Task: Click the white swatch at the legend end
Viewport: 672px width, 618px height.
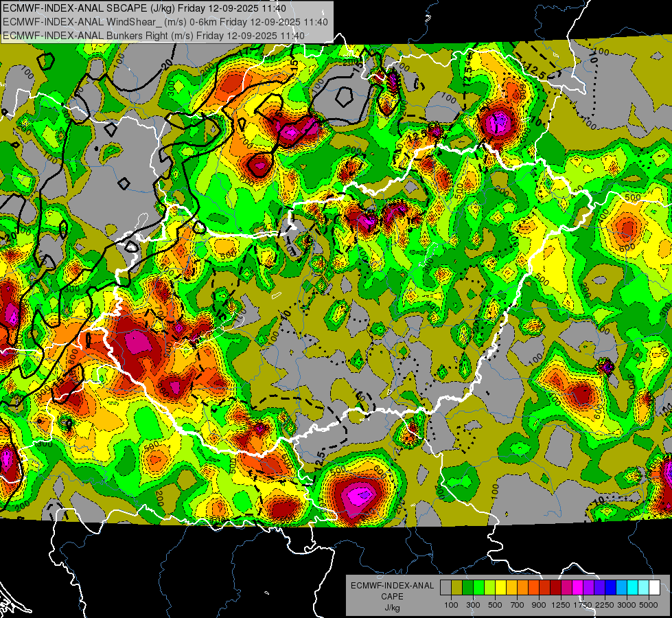Action: pos(654,588)
